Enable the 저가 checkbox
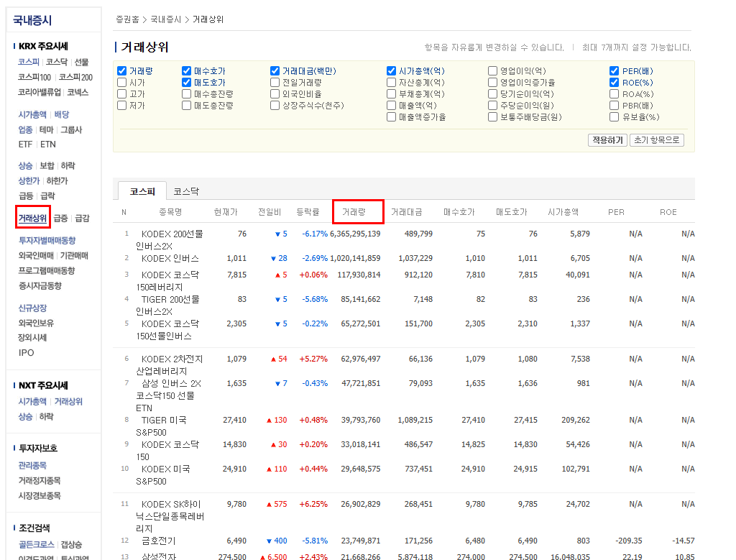 (122, 106)
